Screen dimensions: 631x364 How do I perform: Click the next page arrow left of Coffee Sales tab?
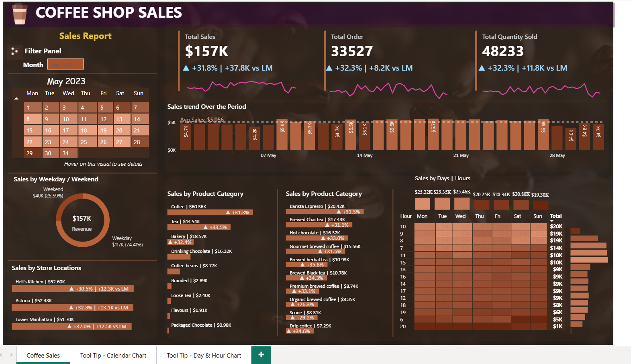point(11,355)
